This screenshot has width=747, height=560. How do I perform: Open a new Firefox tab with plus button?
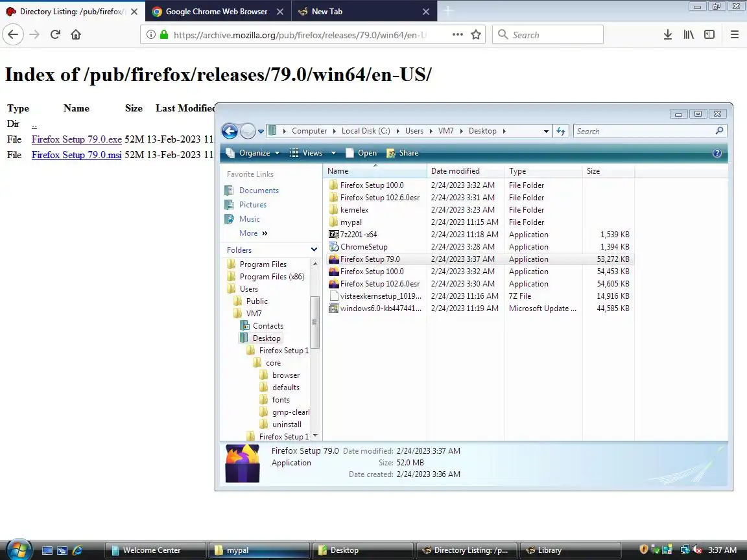[448, 11]
